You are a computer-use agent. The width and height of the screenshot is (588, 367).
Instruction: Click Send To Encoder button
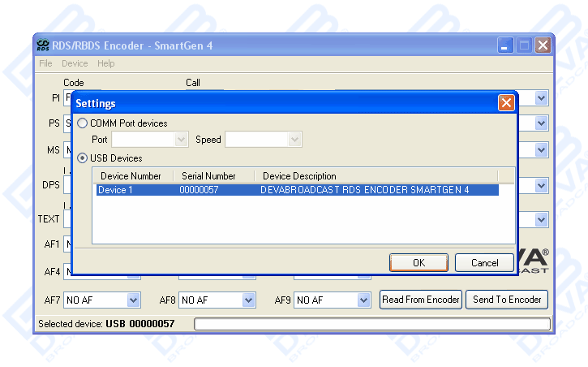[x=507, y=300]
